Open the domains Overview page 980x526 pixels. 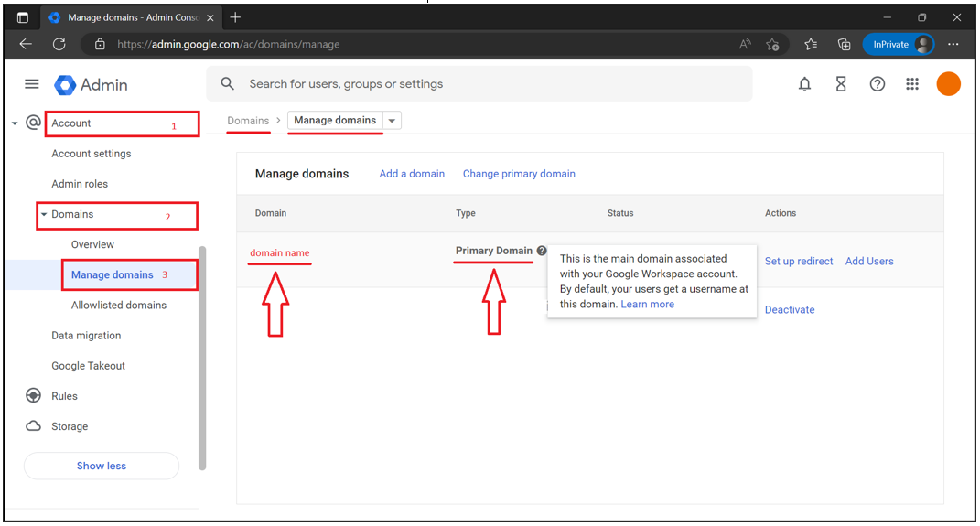92,244
